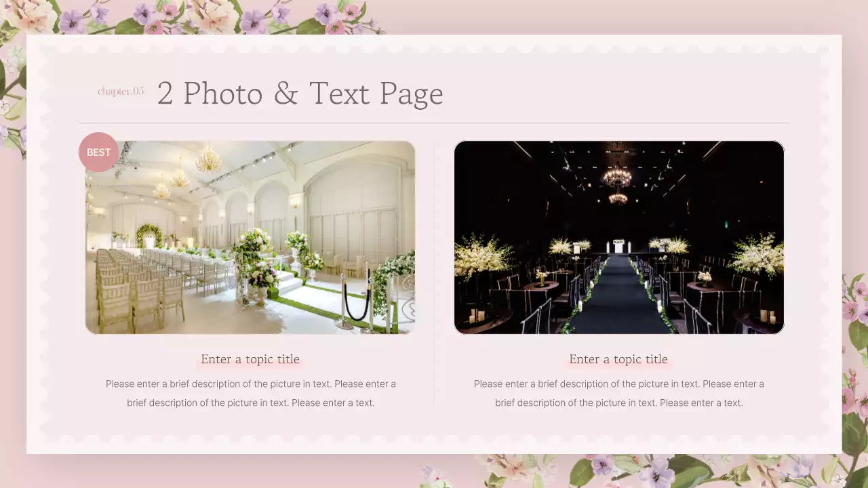Click the large white bouquet at dark hall's left
The image size is (868, 488).
point(481,256)
